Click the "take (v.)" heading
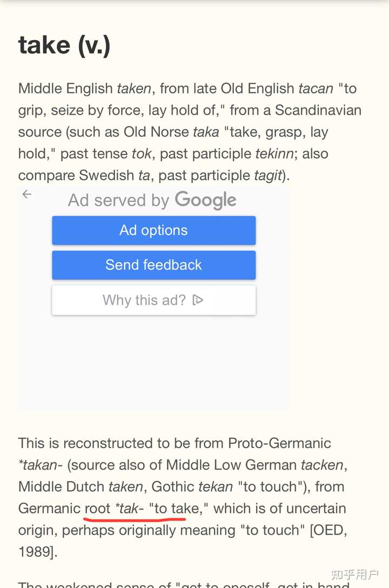Viewport: 389px width, 588px height. point(64,45)
